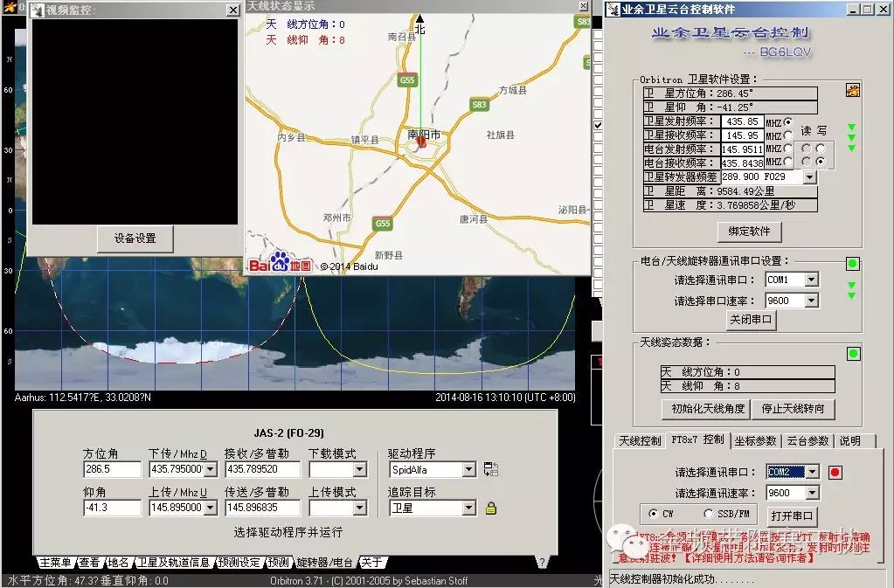Viewport: 894px width, 588px height.
Task: Open the 上传模式 dropdown
Action: click(x=359, y=508)
